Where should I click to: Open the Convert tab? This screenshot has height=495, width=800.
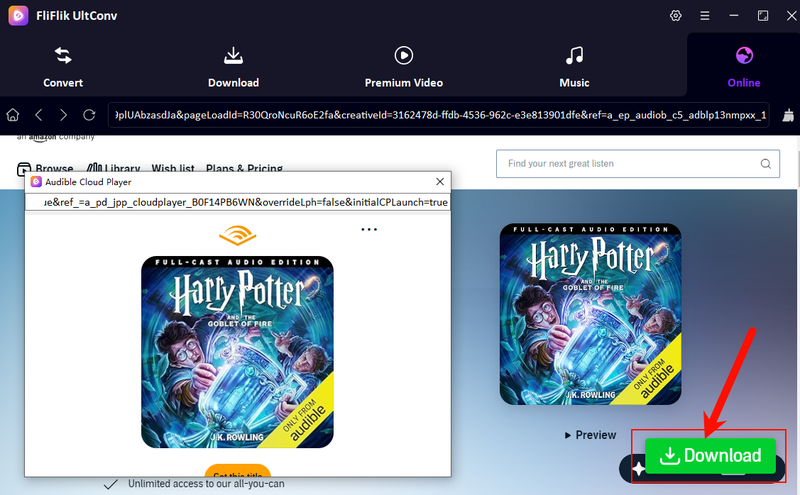click(x=63, y=68)
